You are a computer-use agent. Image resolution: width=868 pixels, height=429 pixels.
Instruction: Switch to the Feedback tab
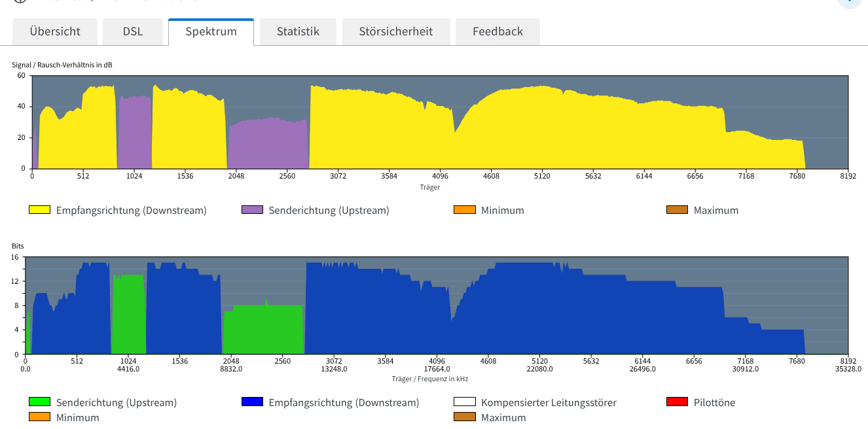point(497,31)
